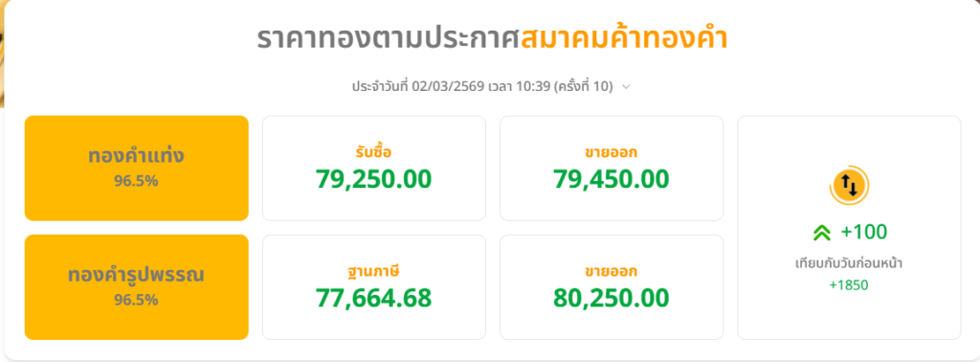
Task: Click the gold bar sell price 79,450.00
Action: 612,179
